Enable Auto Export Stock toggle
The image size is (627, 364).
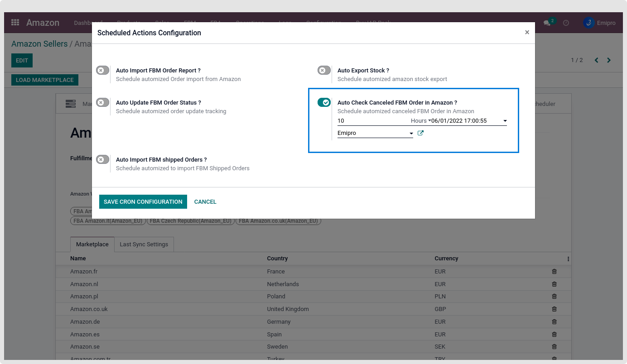click(324, 70)
